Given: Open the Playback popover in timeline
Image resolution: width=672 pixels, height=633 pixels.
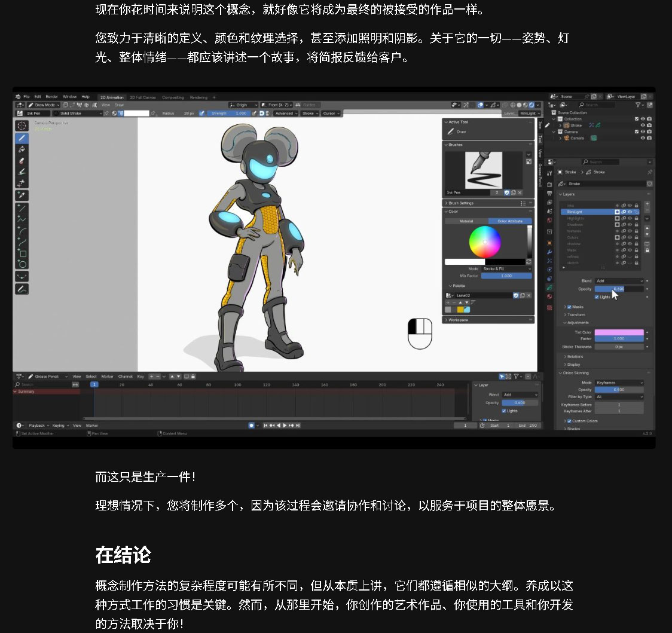Looking at the screenshot, I should point(39,426).
